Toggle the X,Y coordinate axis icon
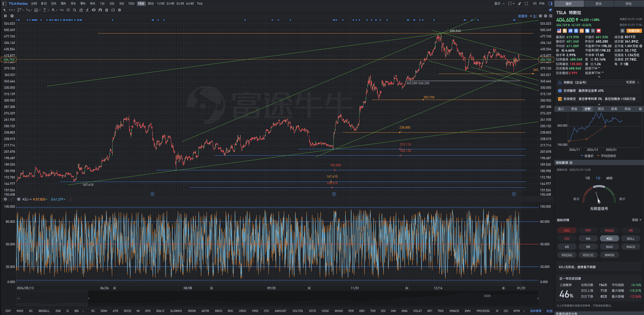Screen dimensions: 644x315 point(535,16)
